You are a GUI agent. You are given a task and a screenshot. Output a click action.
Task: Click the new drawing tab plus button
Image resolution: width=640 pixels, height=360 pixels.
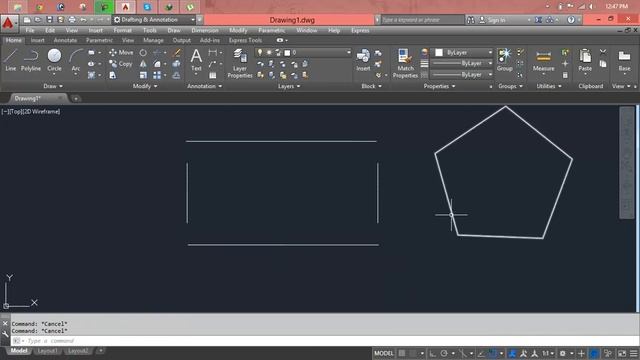click(x=76, y=98)
